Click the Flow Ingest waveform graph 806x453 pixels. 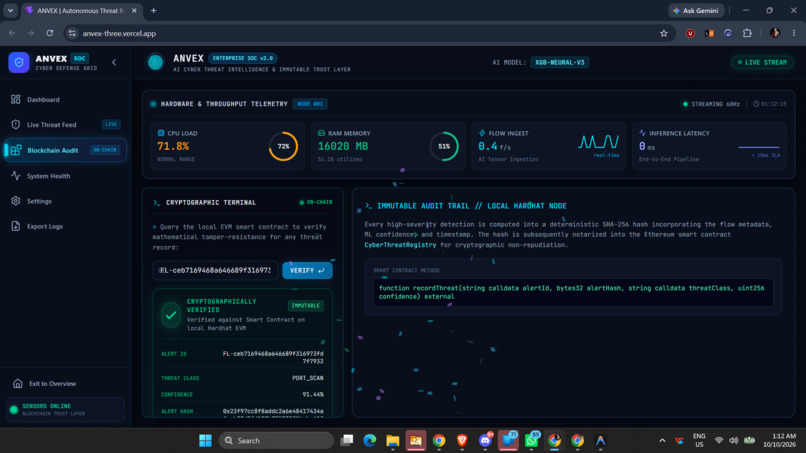point(598,141)
